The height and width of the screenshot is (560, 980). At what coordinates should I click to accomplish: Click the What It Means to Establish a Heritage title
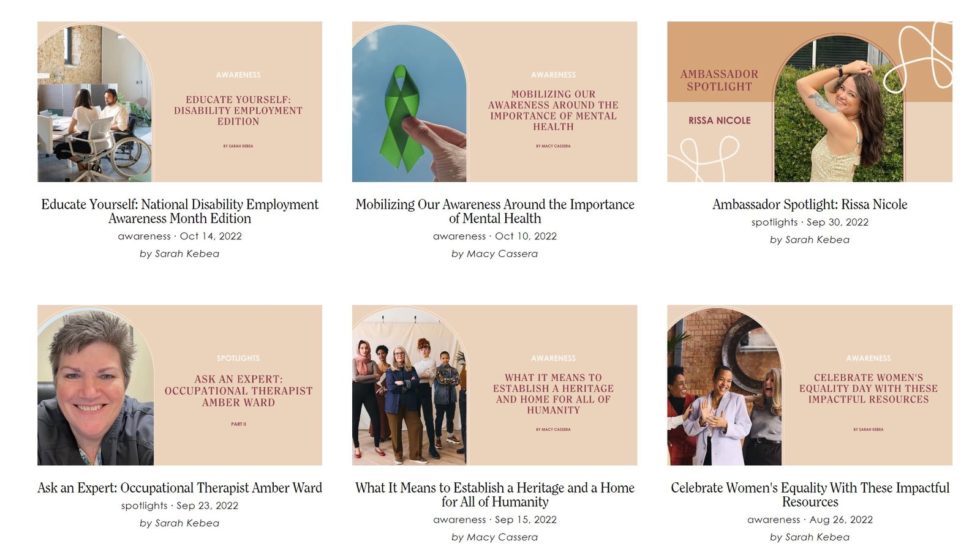[x=495, y=495]
